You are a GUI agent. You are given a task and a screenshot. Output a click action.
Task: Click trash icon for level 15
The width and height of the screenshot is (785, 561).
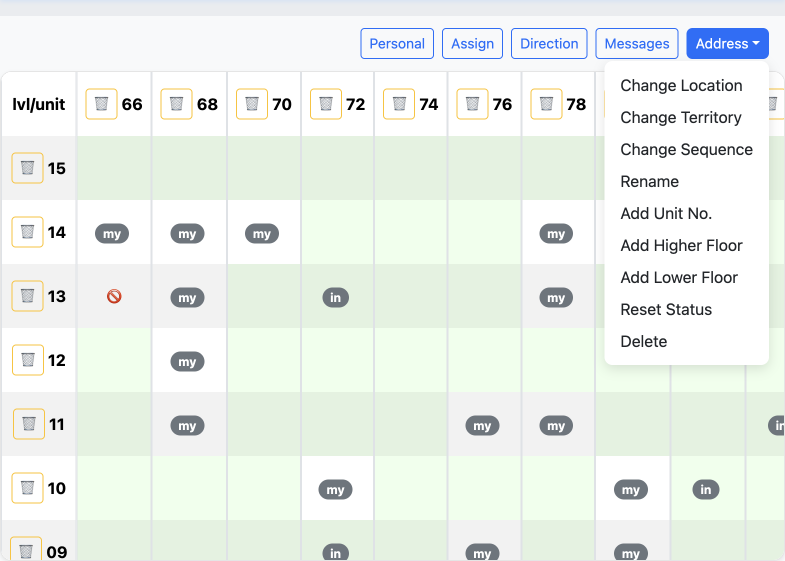[x=28, y=168]
